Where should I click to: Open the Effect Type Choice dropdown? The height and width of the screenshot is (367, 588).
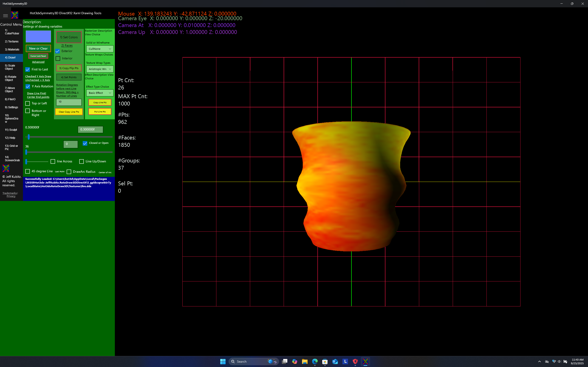point(99,93)
